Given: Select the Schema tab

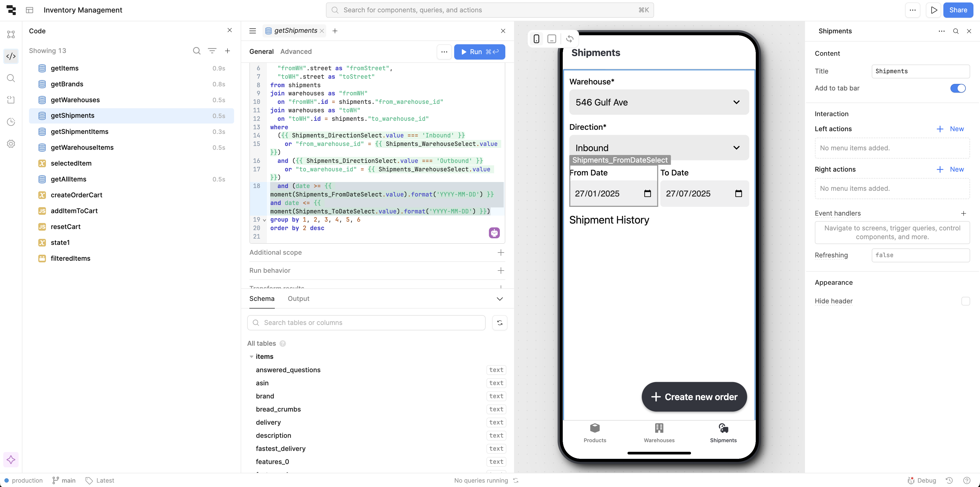Looking at the screenshot, I should (262, 299).
